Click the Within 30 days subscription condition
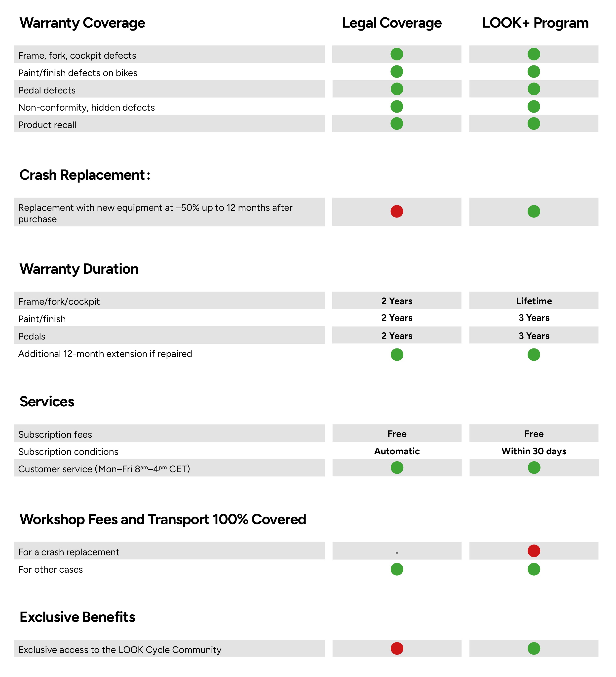616x677 pixels. click(534, 451)
